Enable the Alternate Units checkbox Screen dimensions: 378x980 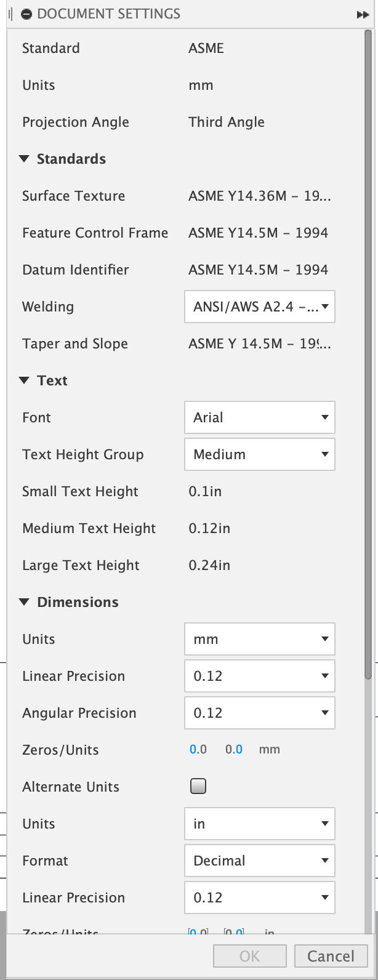coord(198,787)
